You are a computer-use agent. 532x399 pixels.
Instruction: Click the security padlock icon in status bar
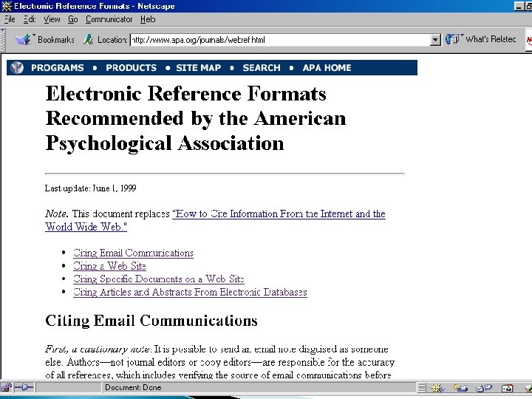(7, 387)
